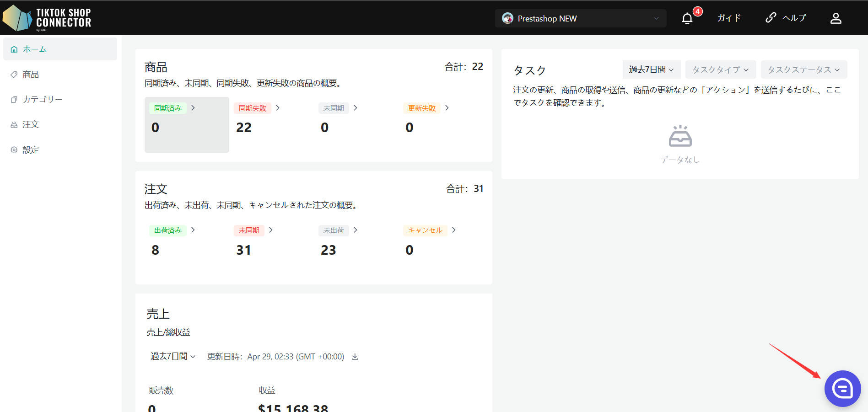Click the 同期済み product status card
Image resolution: width=868 pixels, height=412 pixels.
point(187,124)
